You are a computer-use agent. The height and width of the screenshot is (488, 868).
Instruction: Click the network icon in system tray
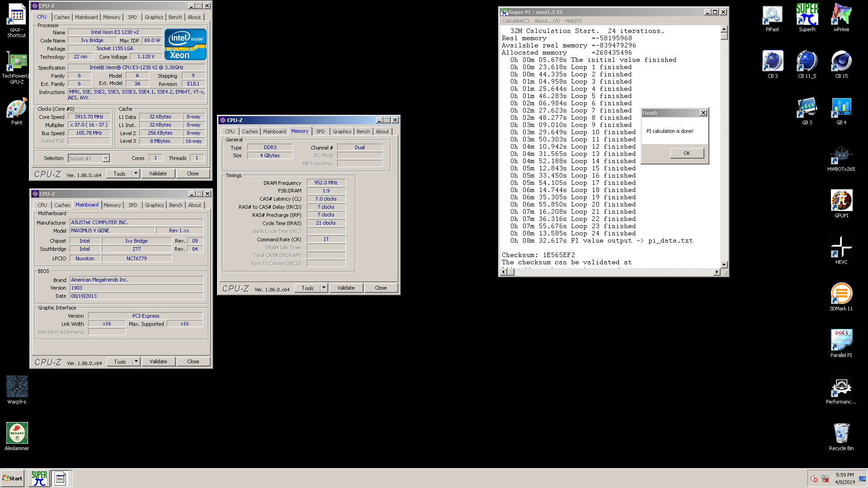[825, 479]
